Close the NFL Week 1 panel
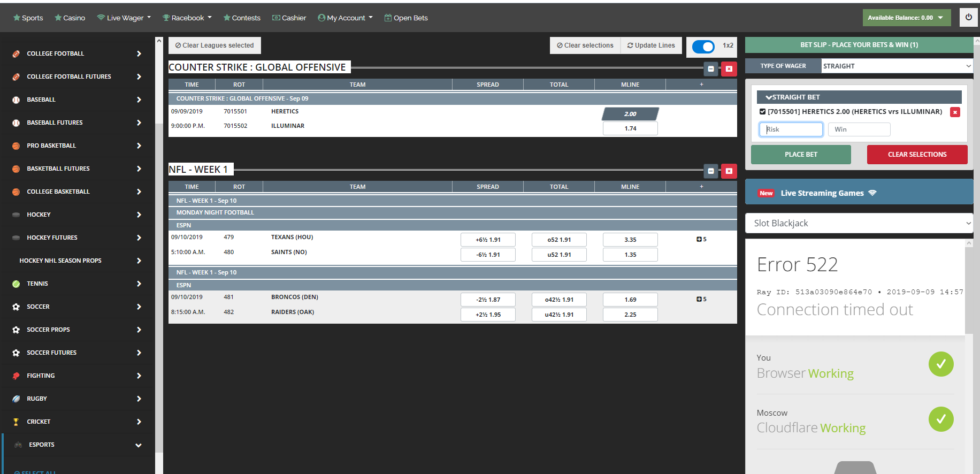Image resolution: width=980 pixels, height=474 pixels. pos(729,171)
